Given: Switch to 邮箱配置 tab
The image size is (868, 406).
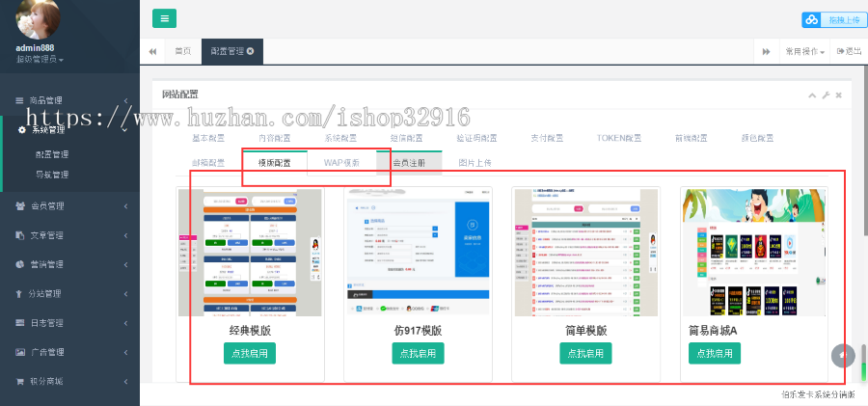Looking at the screenshot, I should coord(208,163).
